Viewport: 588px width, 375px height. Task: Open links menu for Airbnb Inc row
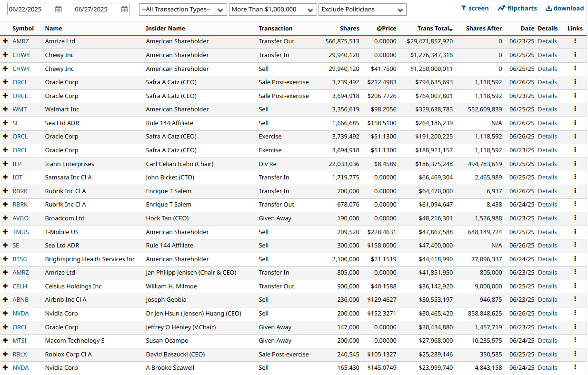click(575, 299)
